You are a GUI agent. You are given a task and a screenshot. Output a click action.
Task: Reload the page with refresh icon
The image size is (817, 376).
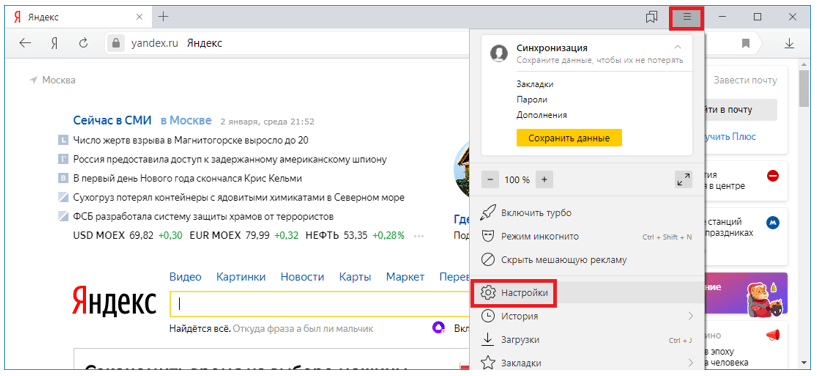83,43
